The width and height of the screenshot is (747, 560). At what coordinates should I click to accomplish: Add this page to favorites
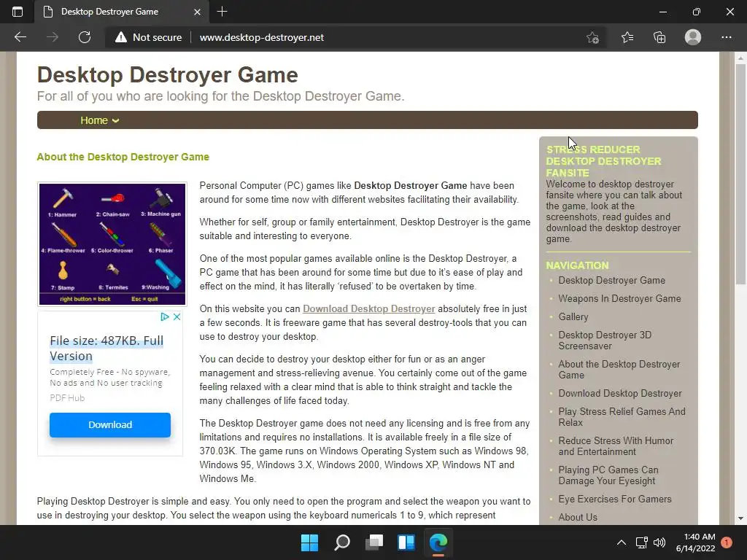(x=592, y=37)
